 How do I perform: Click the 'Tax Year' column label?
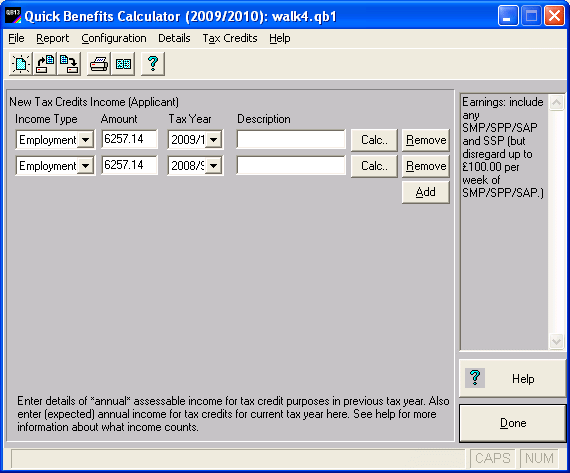pyautogui.click(x=190, y=119)
